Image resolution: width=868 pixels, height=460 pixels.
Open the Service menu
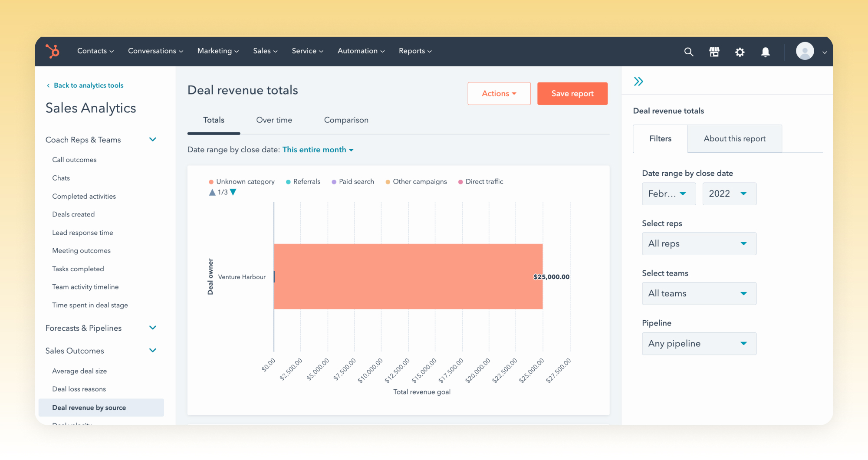(x=307, y=51)
